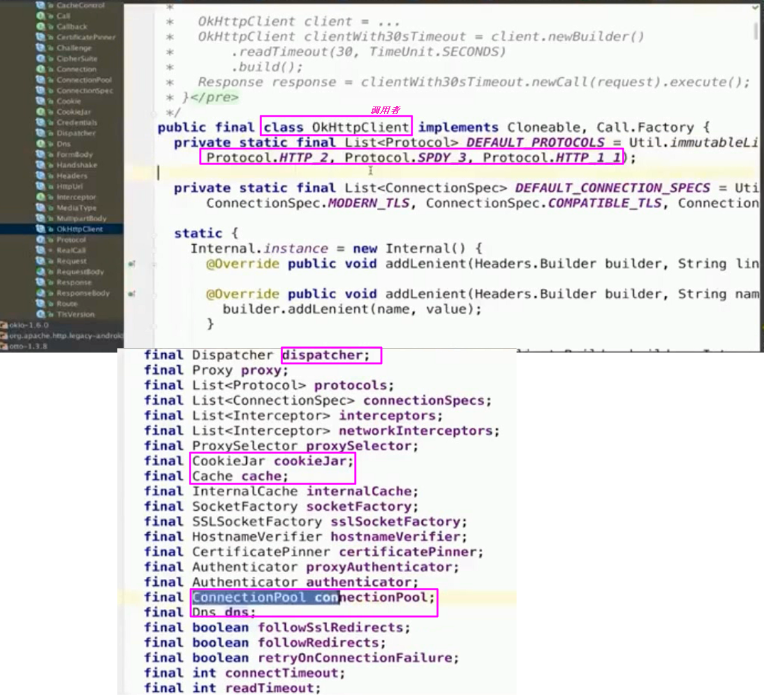
Task: Select RealCall in the project tree
Action: pyautogui.click(x=71, y=251)
